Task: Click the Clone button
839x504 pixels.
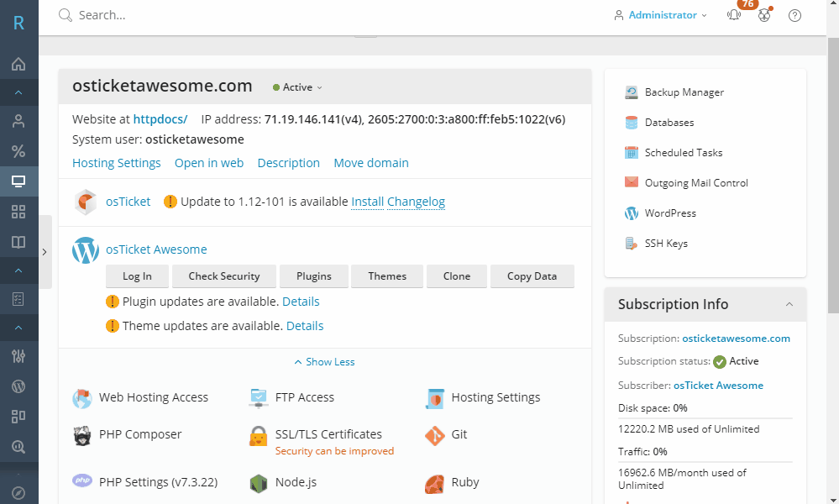Action: pos(457,276)
